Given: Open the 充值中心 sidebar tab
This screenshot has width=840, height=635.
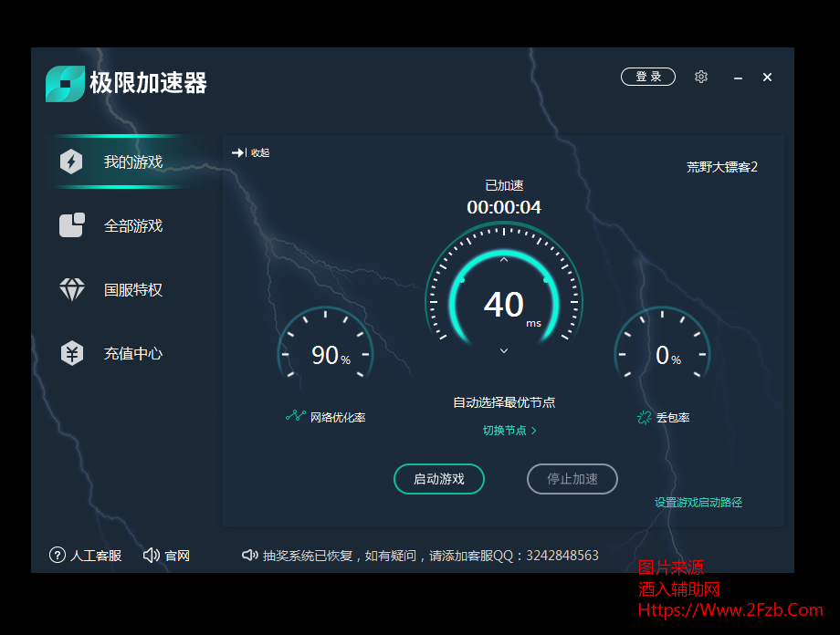Looking at the screenshot, I should pyautogui.click(x=133, y=354).
